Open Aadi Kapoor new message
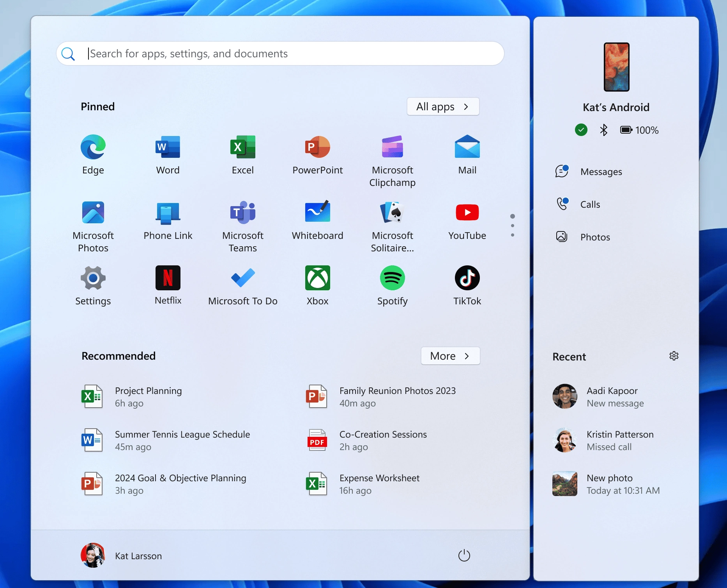The image size is (727, 588). pyautogui.click(x=599, y=397)
